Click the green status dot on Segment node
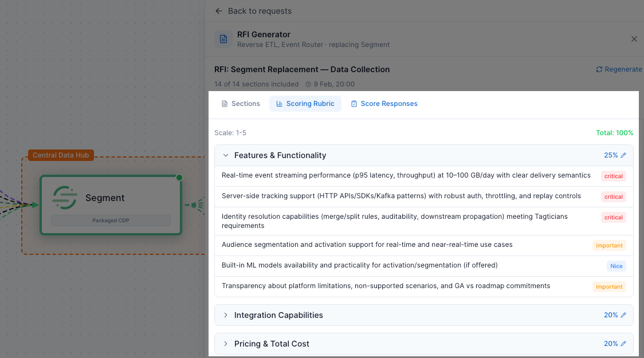 click(x=179, y=178)
